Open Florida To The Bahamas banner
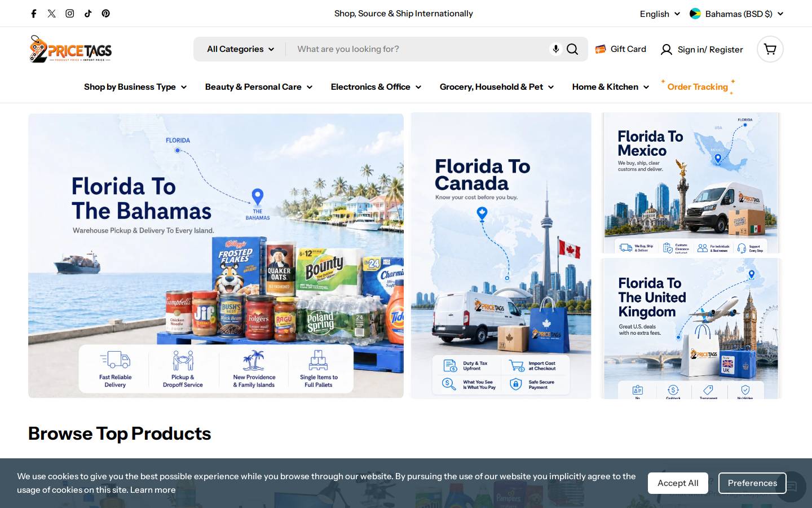This screenshot has width=812, height=508. [x=216, y=256]
